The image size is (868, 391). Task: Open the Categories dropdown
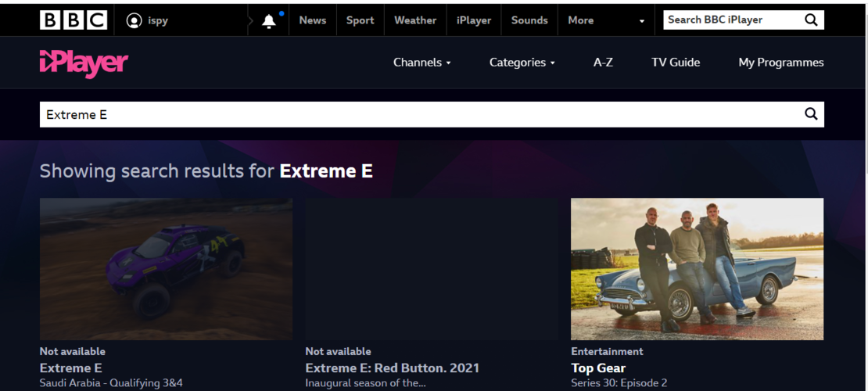[522, 63]
